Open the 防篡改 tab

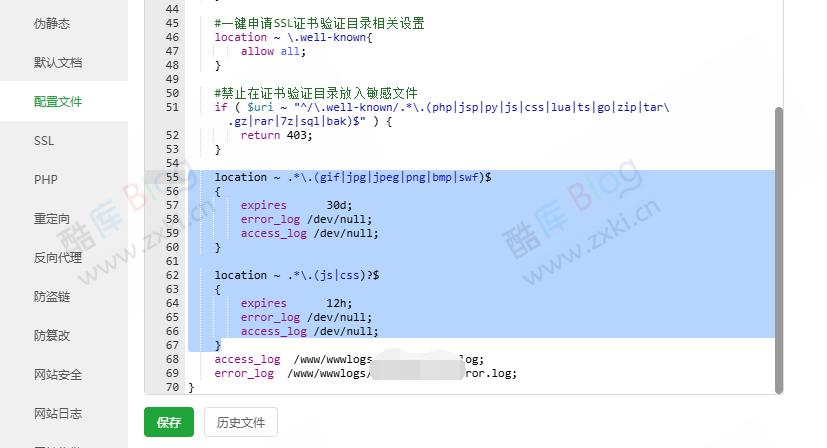click(x=52, y=336)
